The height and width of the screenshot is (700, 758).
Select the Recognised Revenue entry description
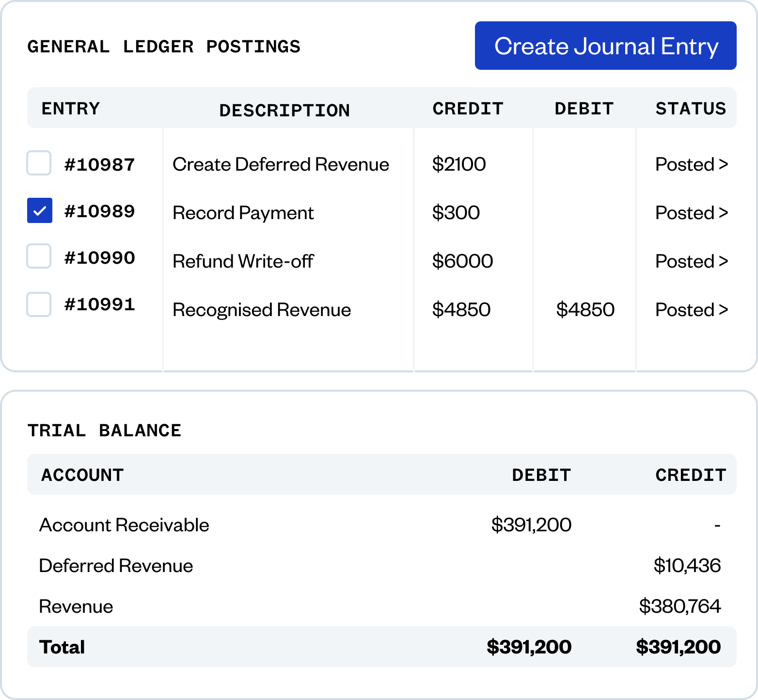262,310
